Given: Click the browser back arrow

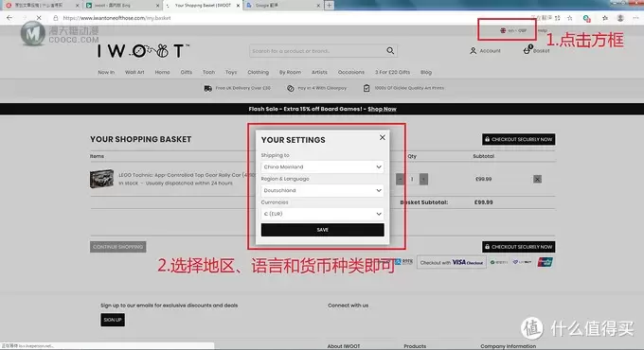Looking at the screenshot, I should [9, 18].
